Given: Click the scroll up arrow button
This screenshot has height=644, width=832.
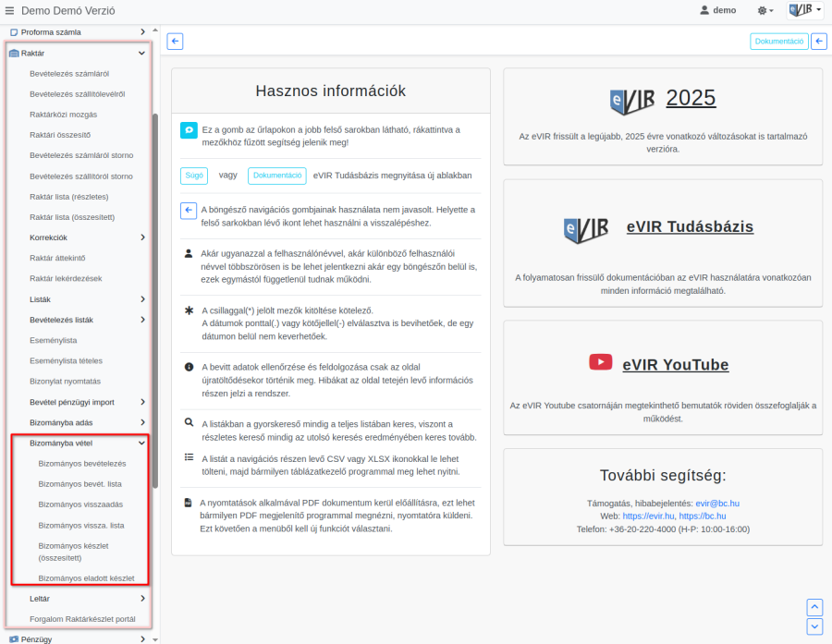Looking at the screenshot, I should 814,607.
